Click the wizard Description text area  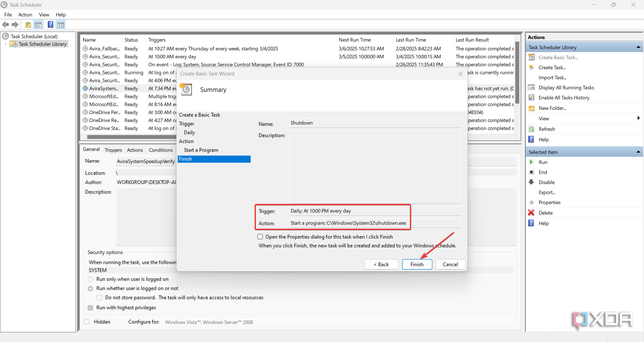(375, 166)
